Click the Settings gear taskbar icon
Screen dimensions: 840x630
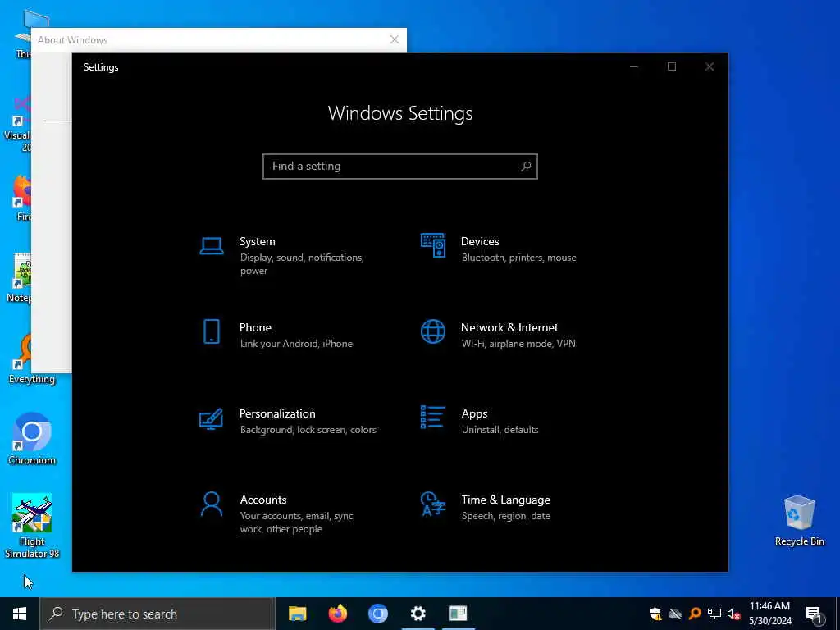pyautogui.click(x=418, y=614)
